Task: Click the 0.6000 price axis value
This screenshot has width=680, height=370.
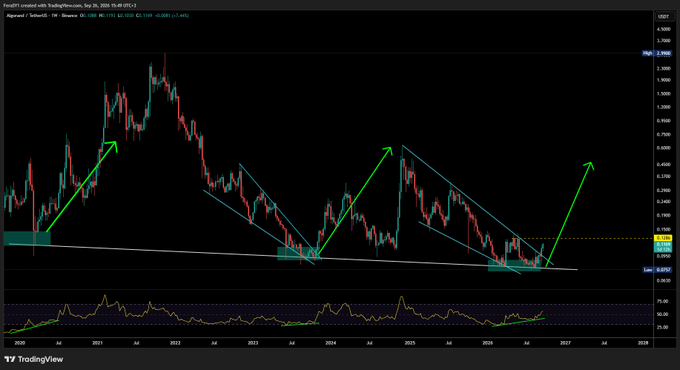Action: coord(664,148)
